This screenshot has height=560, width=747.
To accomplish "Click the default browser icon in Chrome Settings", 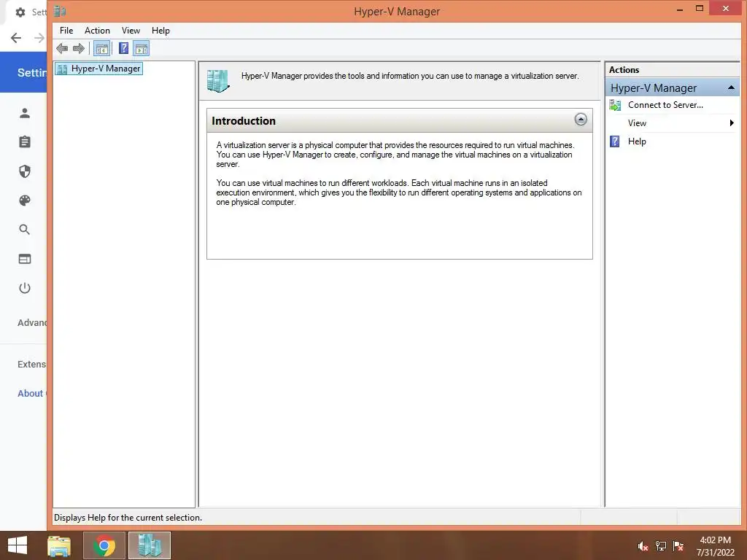I will tap(25, 259).
